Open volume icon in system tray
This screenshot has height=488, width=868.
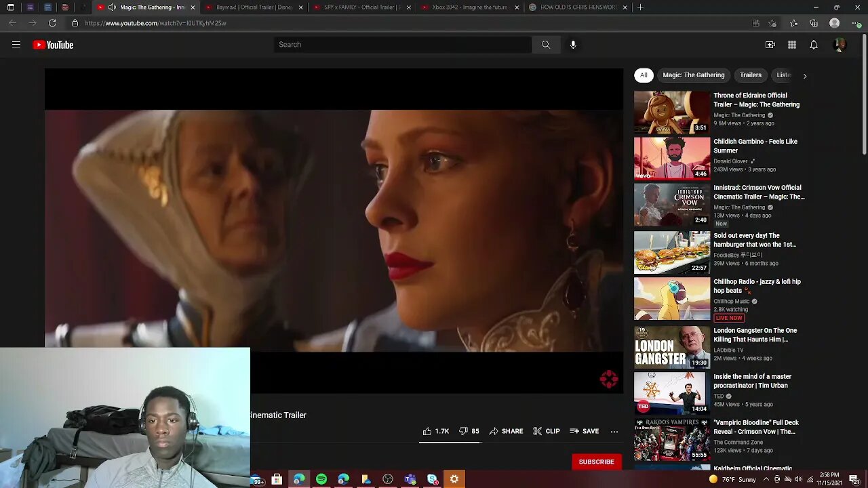798,479
